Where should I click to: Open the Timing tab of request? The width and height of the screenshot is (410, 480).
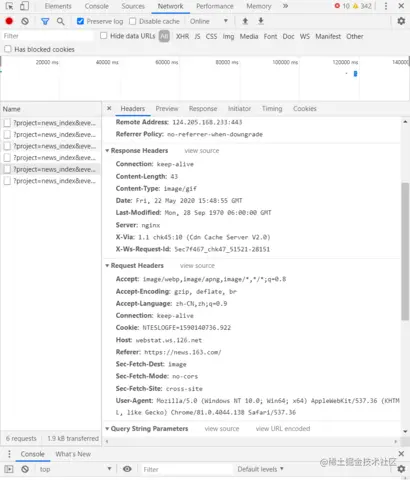272,109
